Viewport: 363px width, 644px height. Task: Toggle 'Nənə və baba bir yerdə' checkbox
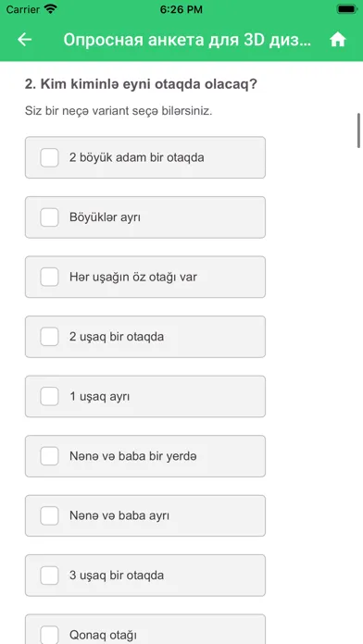click(49, 456)
